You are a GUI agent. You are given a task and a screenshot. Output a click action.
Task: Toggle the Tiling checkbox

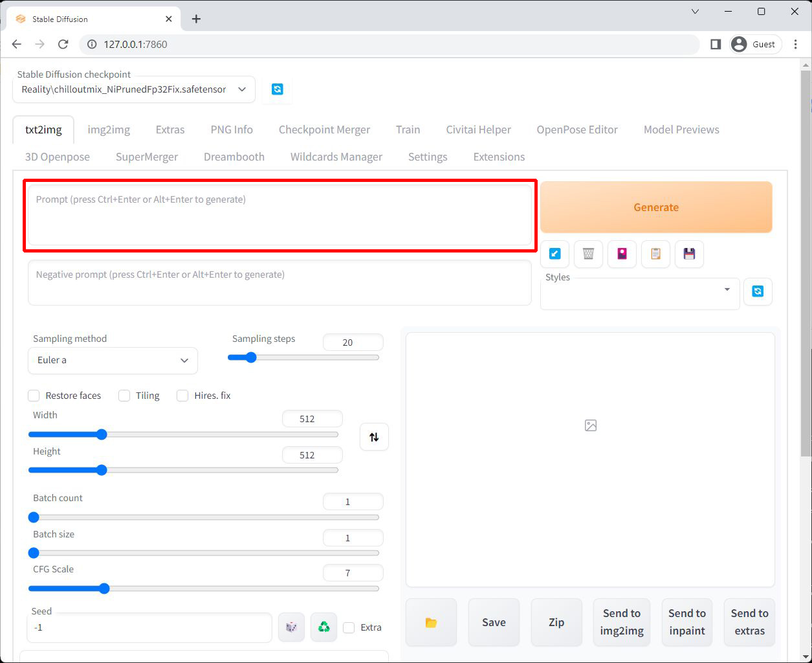124,396
